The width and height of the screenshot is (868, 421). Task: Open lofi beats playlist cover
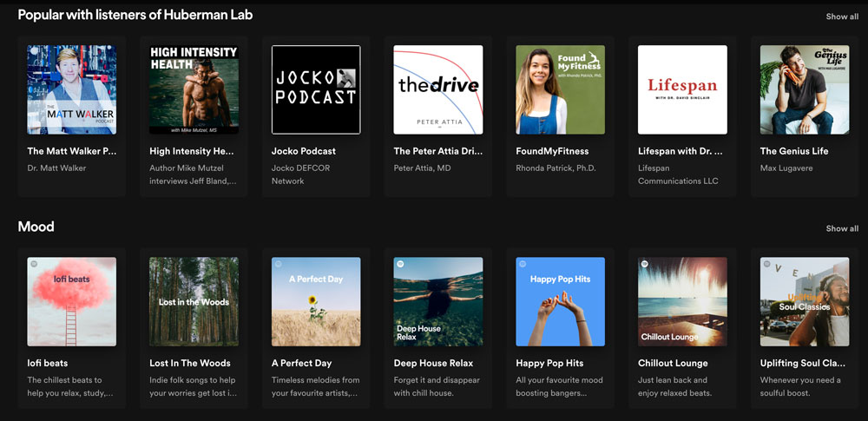(72, 302)
